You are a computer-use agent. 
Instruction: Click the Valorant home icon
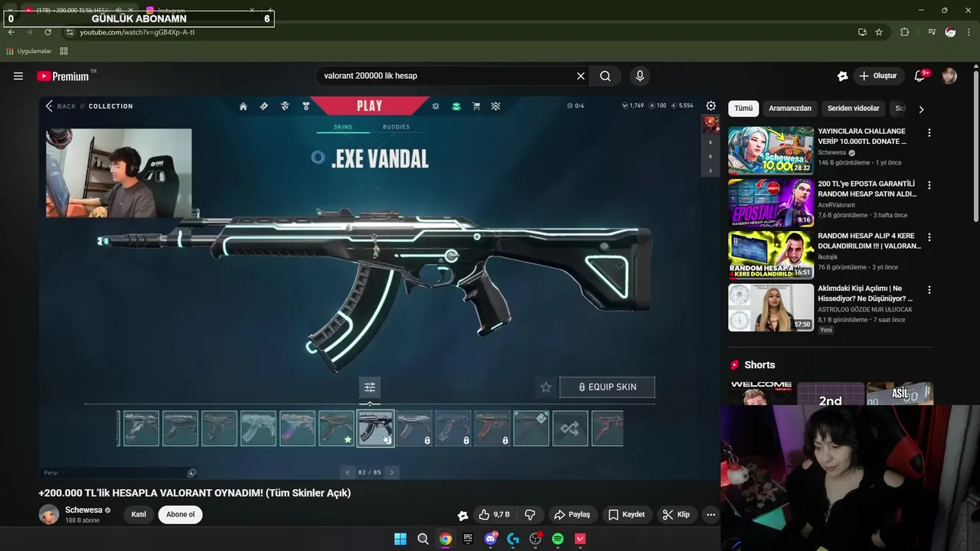(243, 106)
